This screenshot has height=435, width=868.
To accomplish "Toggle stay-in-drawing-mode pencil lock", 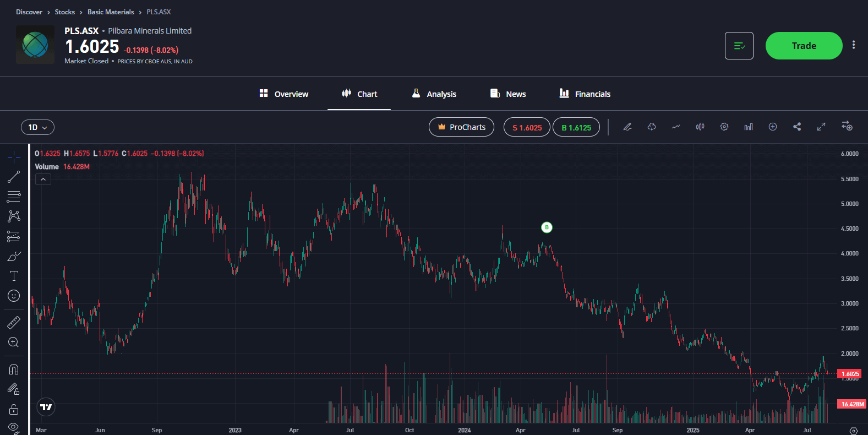I will click(14, 389).
